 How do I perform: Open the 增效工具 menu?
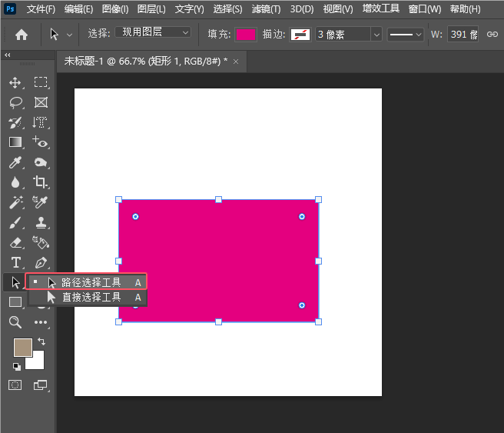(381, 8)
